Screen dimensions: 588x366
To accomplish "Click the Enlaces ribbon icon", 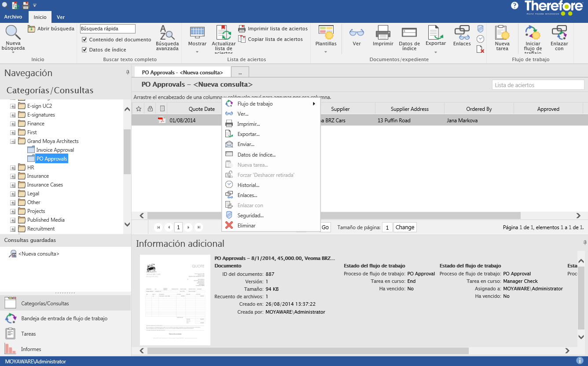I will coord(462,33).
